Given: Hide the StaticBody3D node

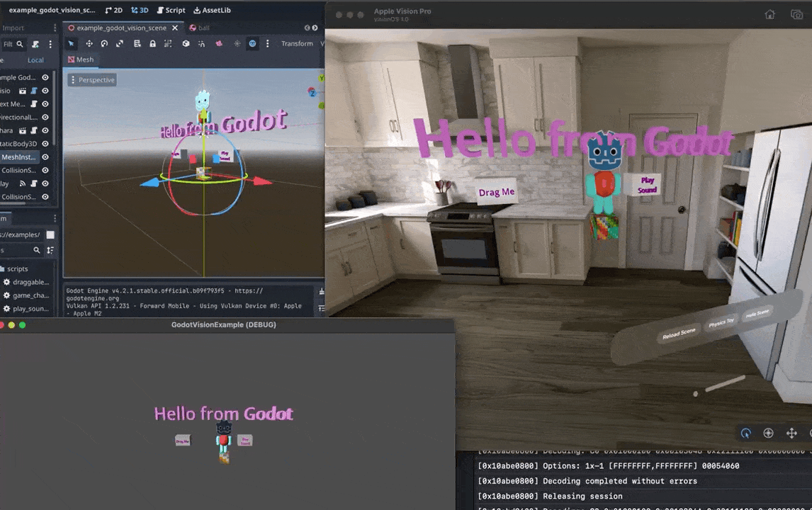Looking at the screenshot, I should [x=45, y=143].
